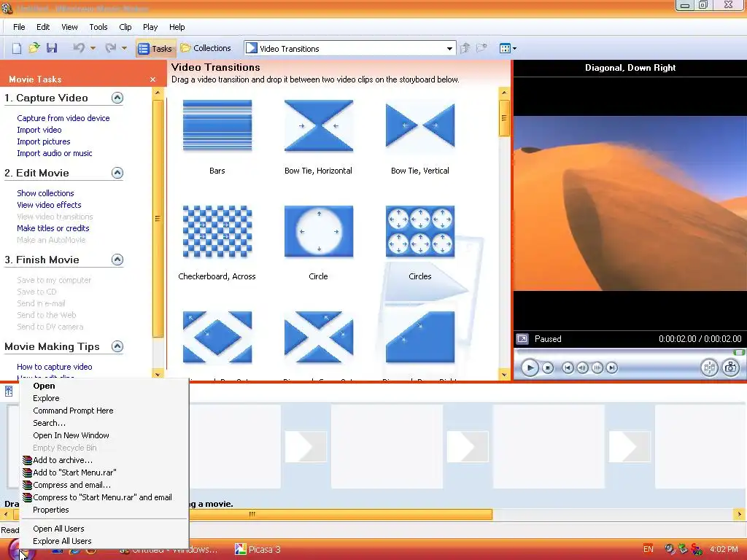Collapse the Capture Video section
Viewport: 747px width, 560px height.
pyautogui.click(x=117, y=98)
